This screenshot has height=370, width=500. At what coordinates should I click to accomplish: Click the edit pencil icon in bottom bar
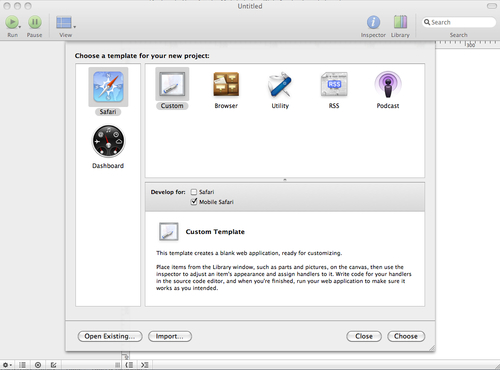[x=53, y=365]
